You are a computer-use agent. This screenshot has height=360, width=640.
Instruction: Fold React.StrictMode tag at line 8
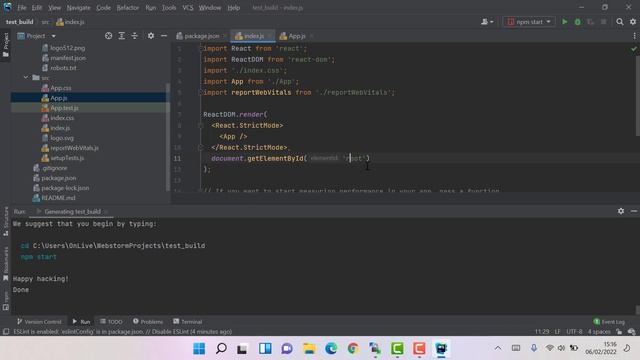(200, 125)
